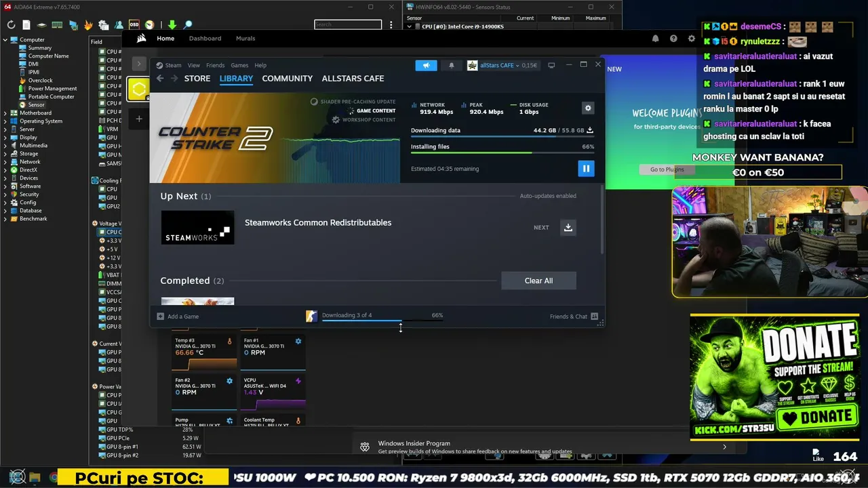Click the Steam downloads list scrollbar
The image size is (868, 488).
pos(601,220)
